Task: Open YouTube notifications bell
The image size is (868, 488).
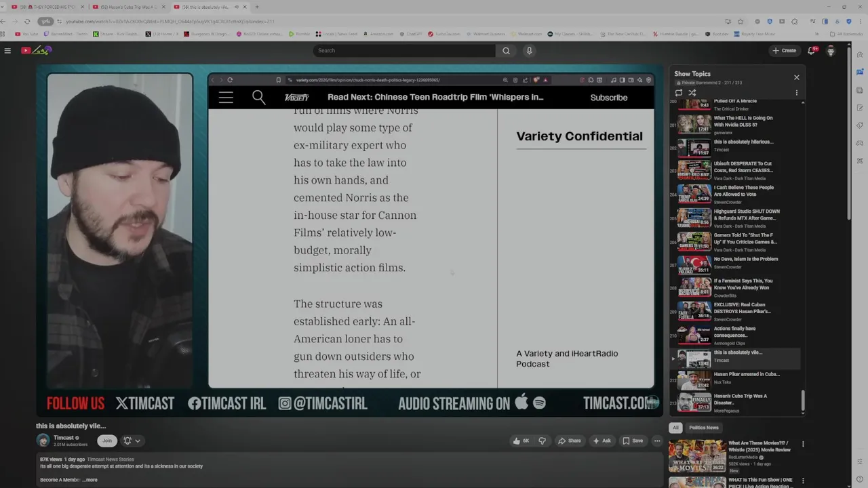Action: point(812,50)
